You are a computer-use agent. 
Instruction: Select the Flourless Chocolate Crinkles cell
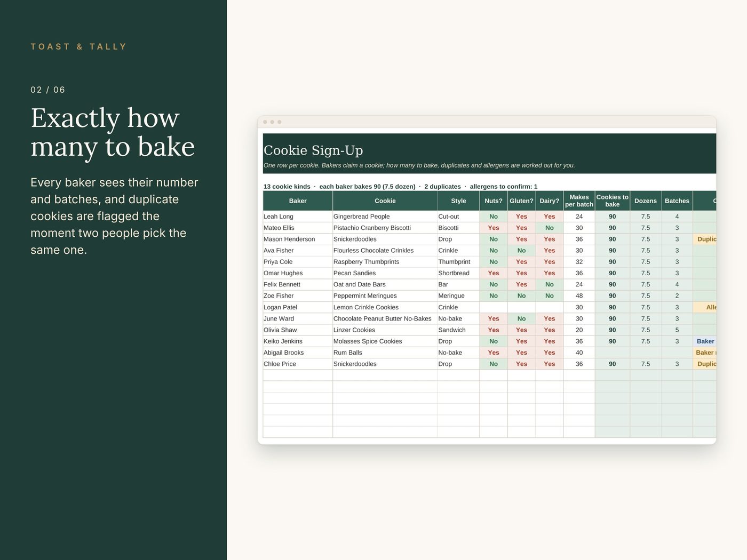385,251
